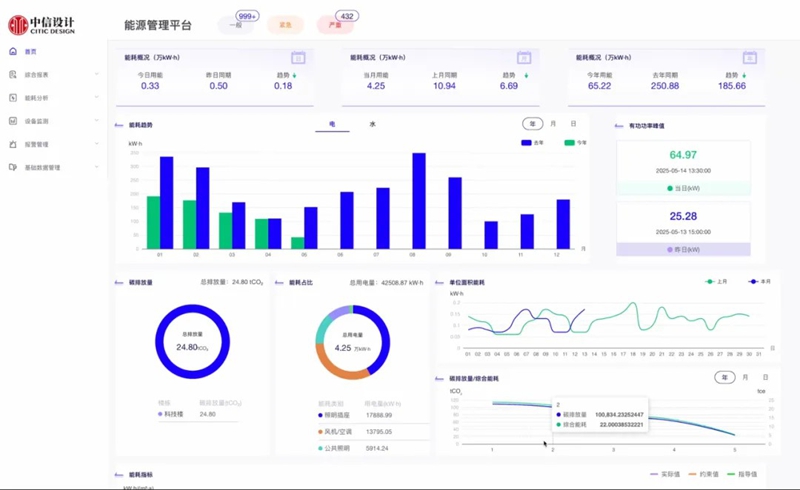Click the green trend arrow above 6.69
The width and height of the screenshot is (800, 490).
(x=526, y=76)
